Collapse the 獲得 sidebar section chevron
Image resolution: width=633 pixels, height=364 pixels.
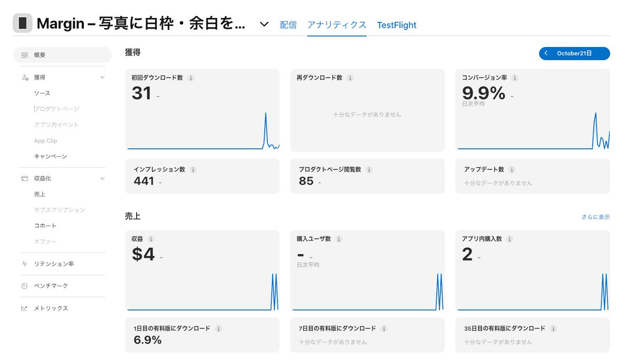tap(102, 78)
